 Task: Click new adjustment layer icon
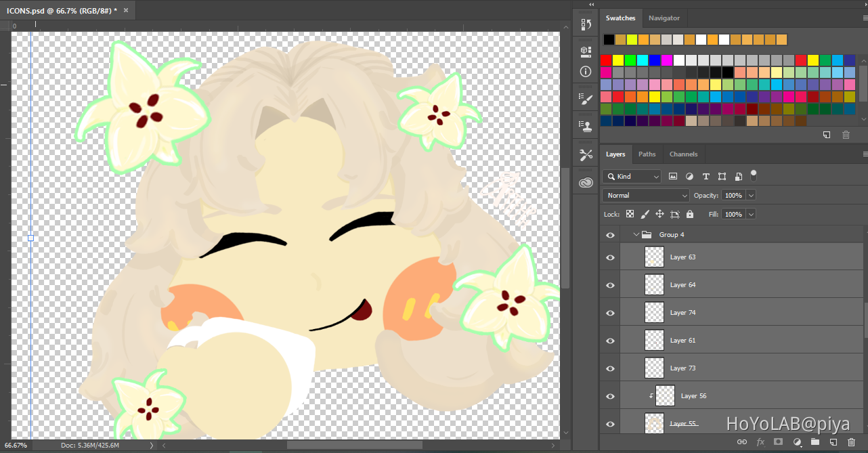click(x=797, y=442)
